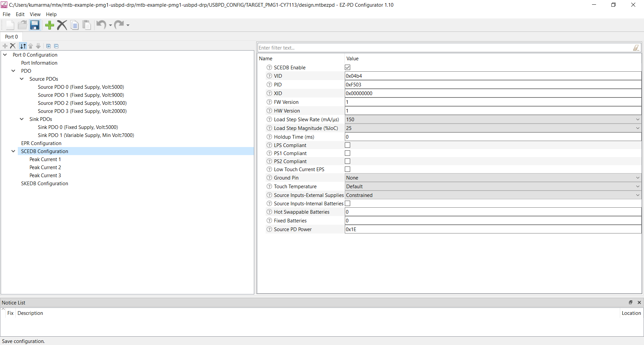Open the Help menu
The width and height of the screenshot is (644, 345).
[x=51, y=14]
